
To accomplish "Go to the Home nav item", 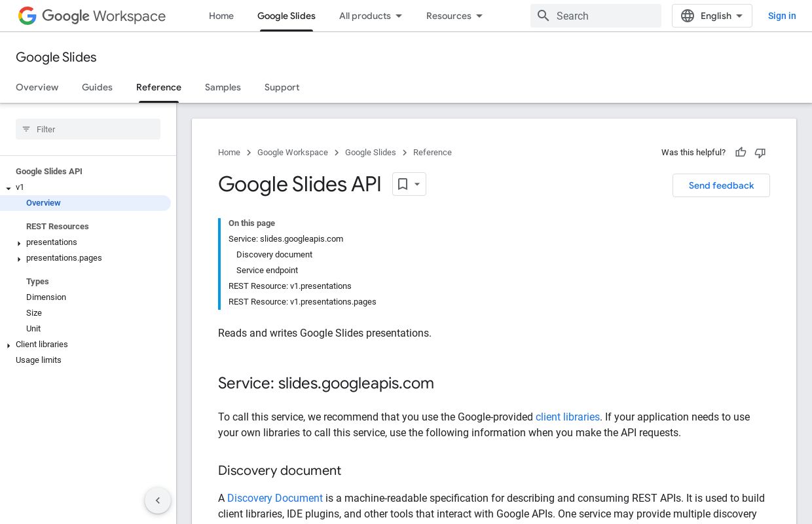I will (x=221, y=16).
